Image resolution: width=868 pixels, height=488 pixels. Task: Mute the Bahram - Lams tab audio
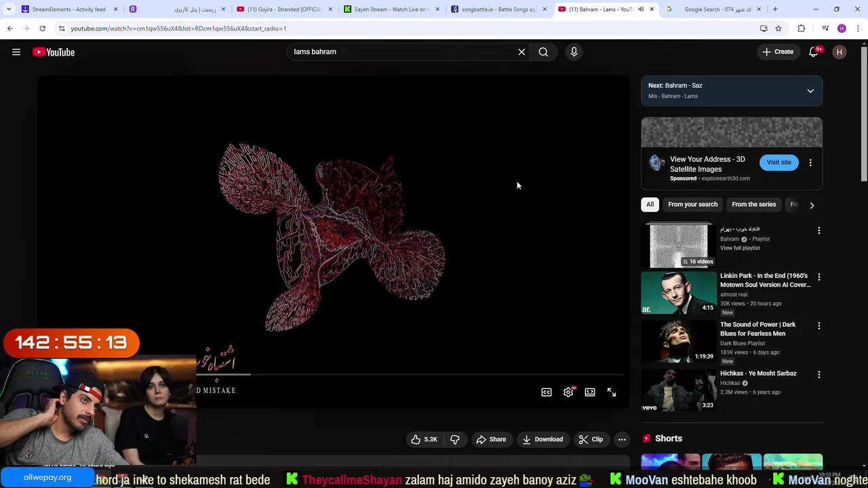pyautogui.click(x=641, y=9)
